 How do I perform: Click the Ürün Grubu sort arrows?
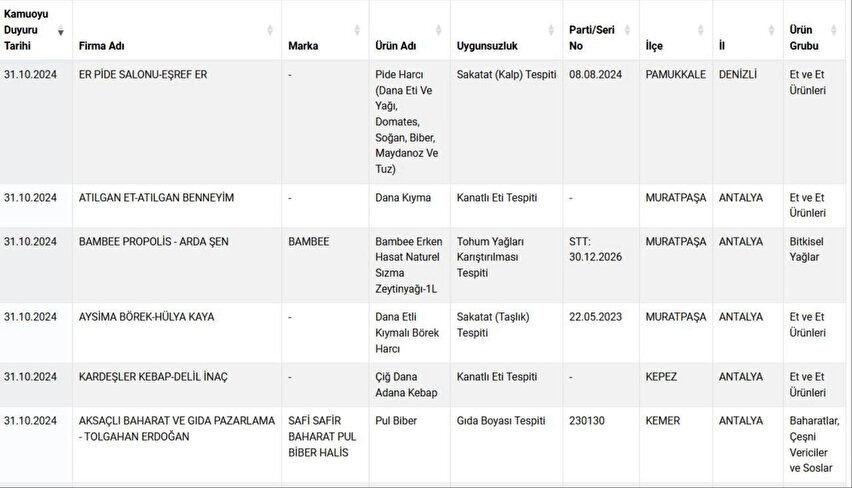(x=834, y=30)
